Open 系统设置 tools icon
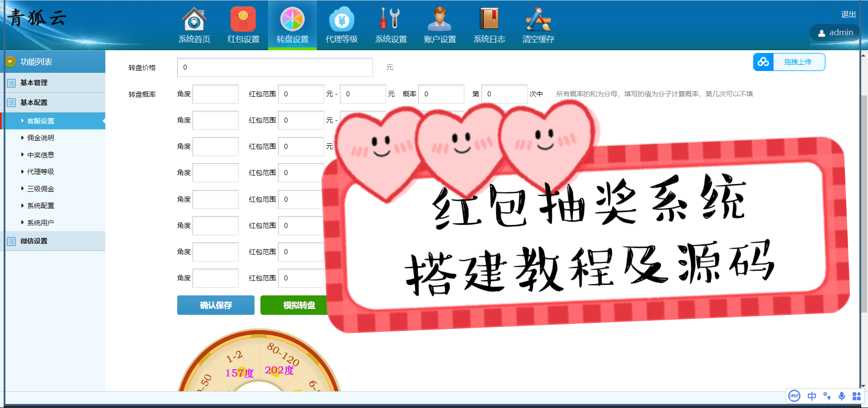Image resolution: width=868 pixels, height=408 pixels. click(391, 19)
